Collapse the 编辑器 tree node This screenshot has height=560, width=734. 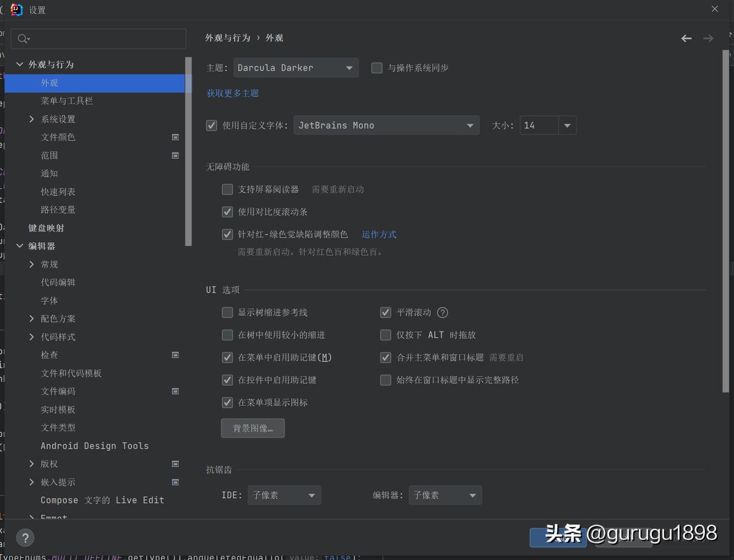tap(20, 246)
